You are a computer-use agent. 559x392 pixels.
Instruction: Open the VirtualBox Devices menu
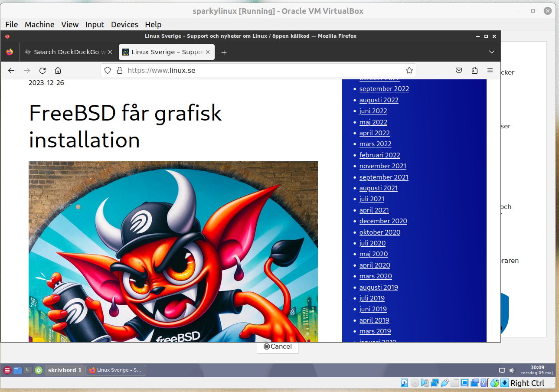pyautogui.click(x=124, y=24)
